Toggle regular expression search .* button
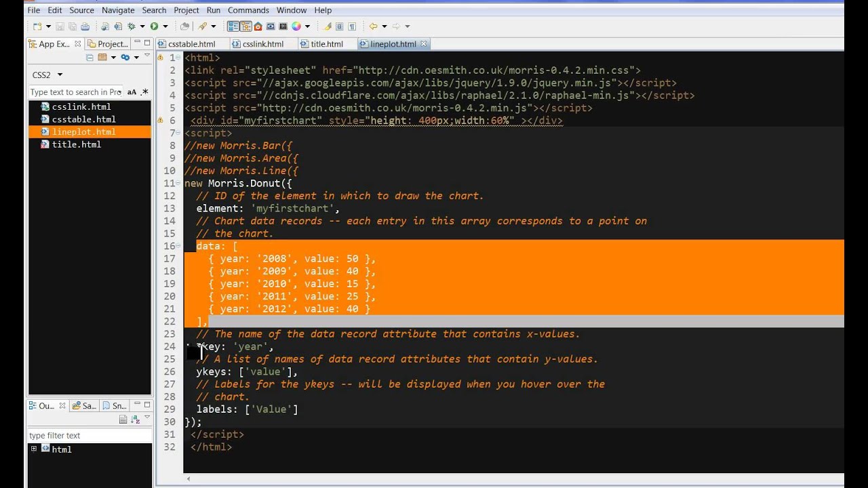The image size is (868, 488). [x=144, y=92]
